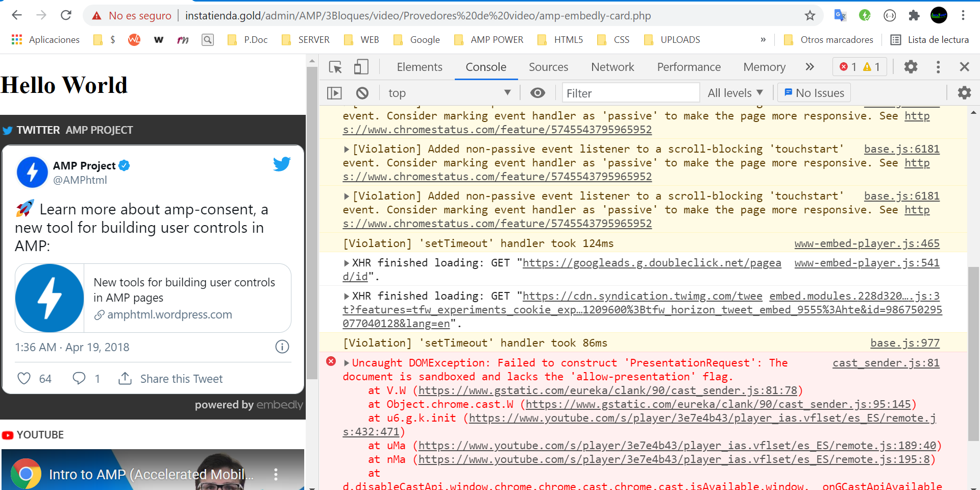The image size is (980, 490).
Task: Open the www-embed-player.js:465 source link
Action: coord(867,243)
